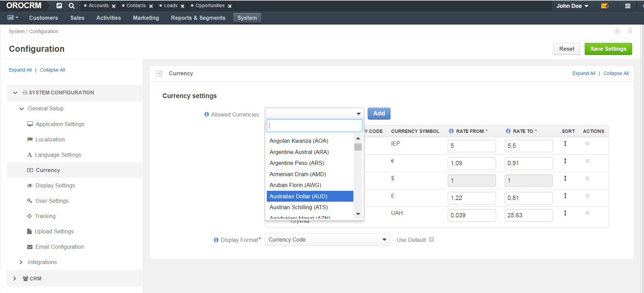Click the sort handle in the £ row
Screen dimensions: 644x293
[565, 196]
